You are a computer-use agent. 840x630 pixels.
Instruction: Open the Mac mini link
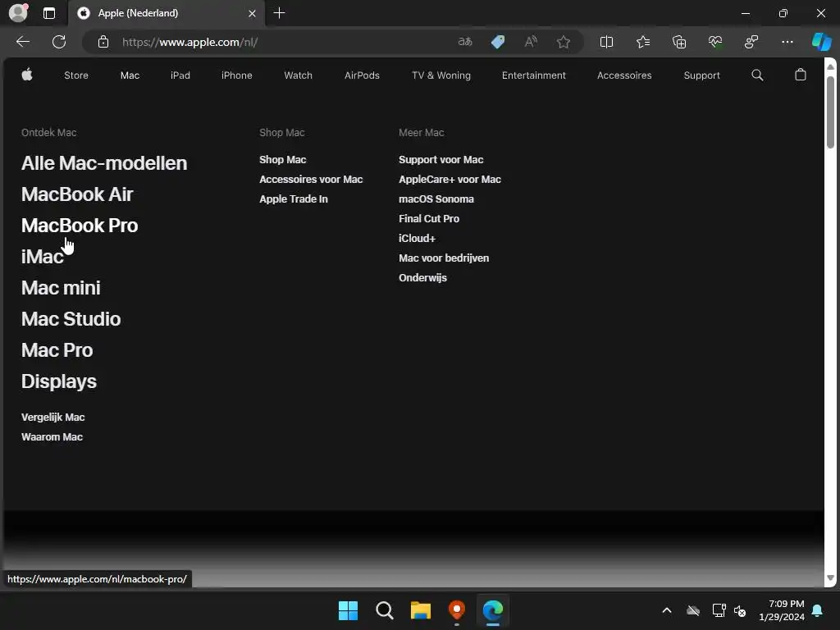tap(61, 288)
